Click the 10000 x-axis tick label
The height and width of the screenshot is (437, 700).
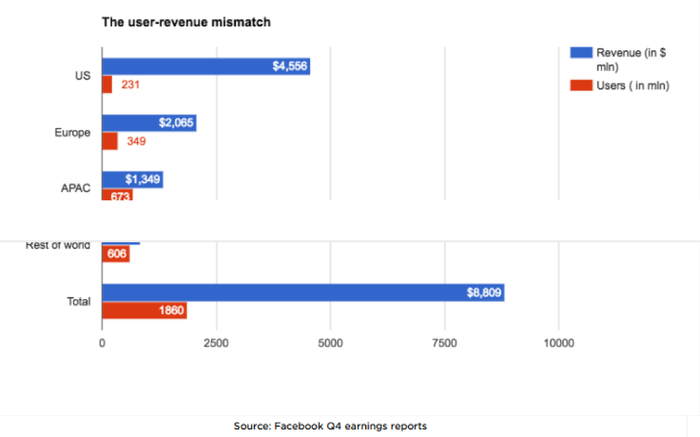click(558, 343)
